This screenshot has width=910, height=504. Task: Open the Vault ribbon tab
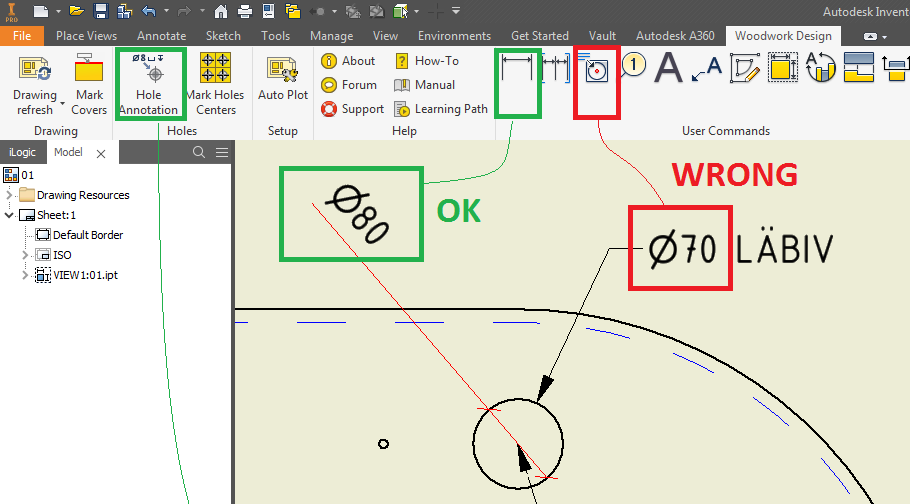602,36
